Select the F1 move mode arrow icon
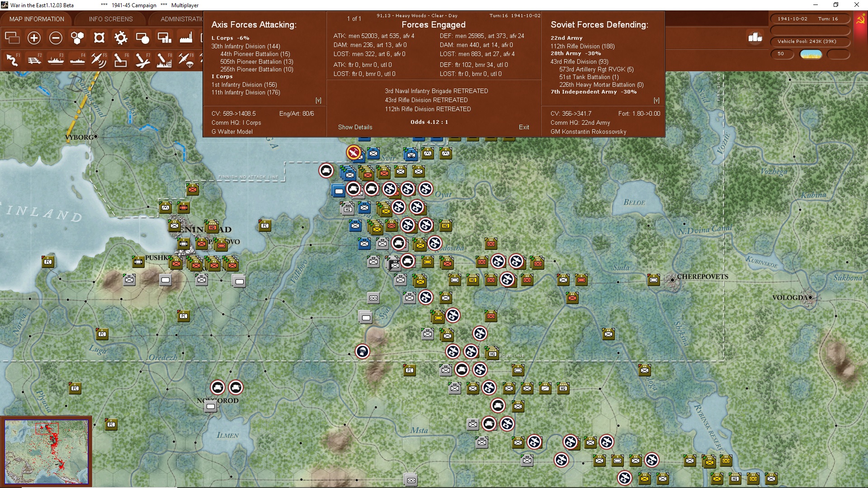 coord(12,60)
